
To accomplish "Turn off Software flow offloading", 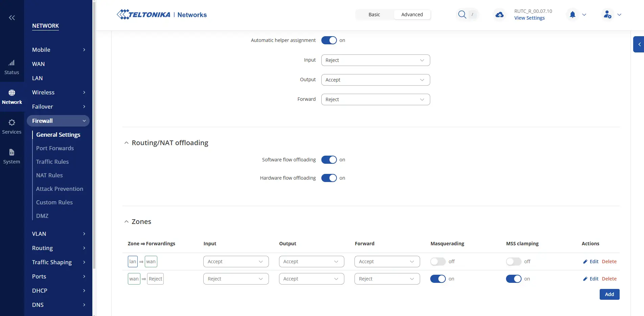I will pyautogui.click(x=329, y=160).
